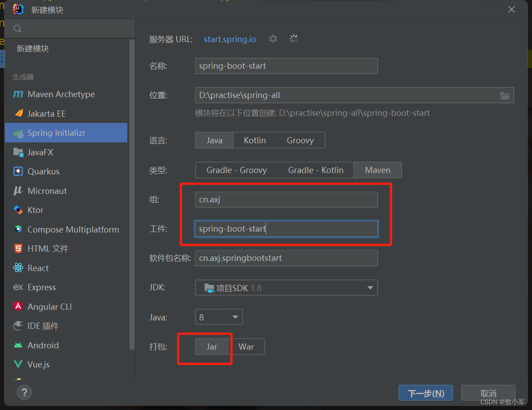
Task: Choose Maven build type
Action: click(x=378, y=170)
